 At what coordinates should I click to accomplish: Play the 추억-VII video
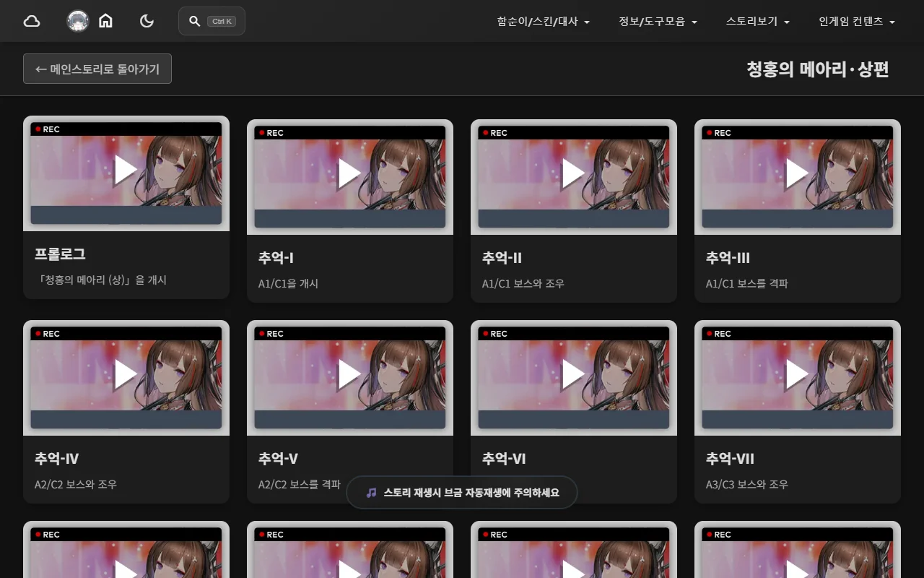[x=798, y=374]
